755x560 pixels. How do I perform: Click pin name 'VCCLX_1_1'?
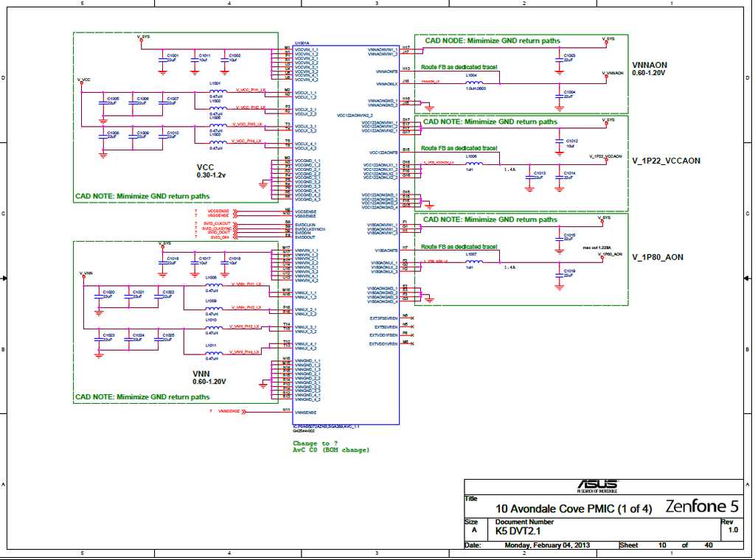click(305, 93)
